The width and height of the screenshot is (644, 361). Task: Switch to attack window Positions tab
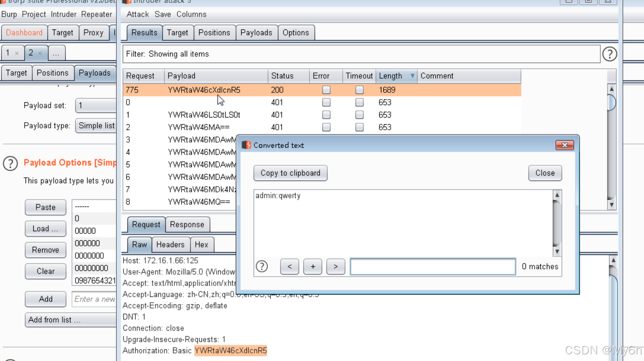[214, 33]
